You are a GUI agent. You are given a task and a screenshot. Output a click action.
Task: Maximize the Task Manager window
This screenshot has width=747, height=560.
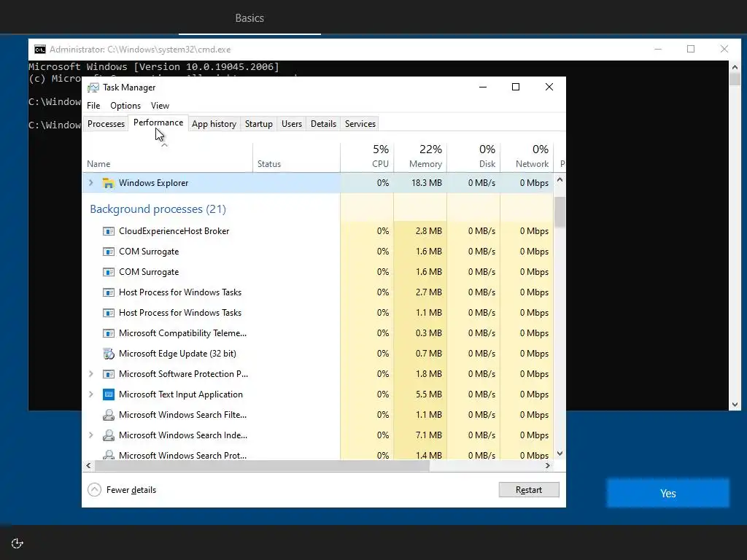516,87
